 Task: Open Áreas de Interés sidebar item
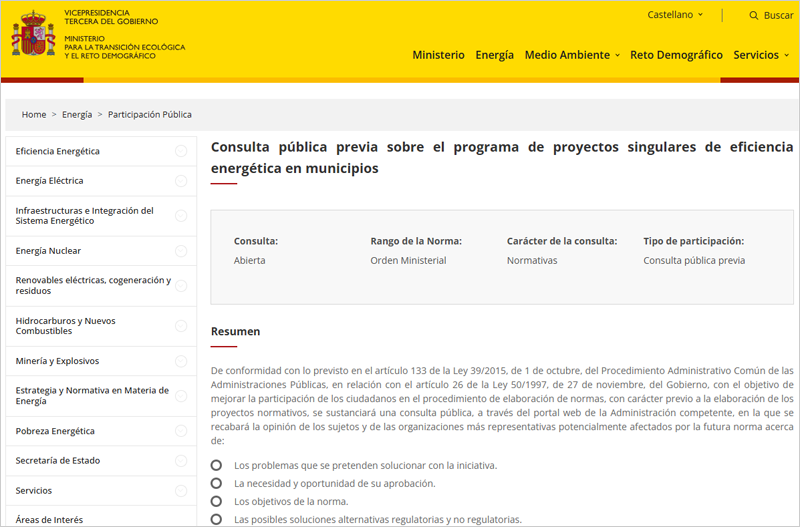click(49, 520)
